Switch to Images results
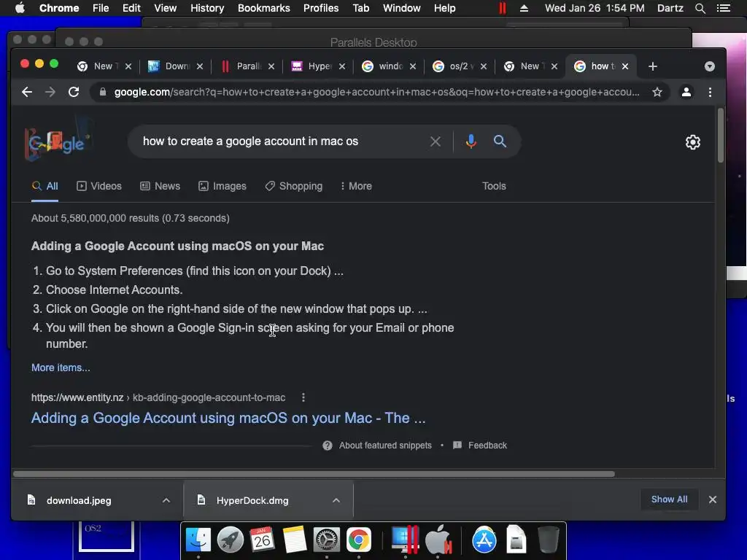Screen dimensions: 747x560 click(222, 186)
